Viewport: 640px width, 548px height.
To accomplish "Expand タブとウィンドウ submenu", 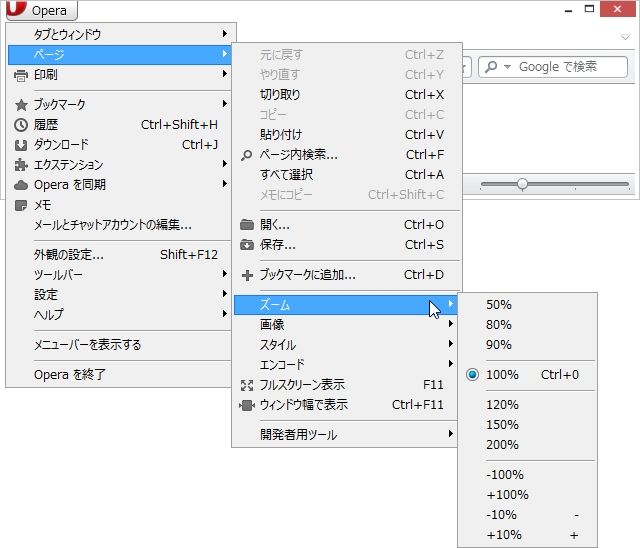I will [x=120, y=34].
